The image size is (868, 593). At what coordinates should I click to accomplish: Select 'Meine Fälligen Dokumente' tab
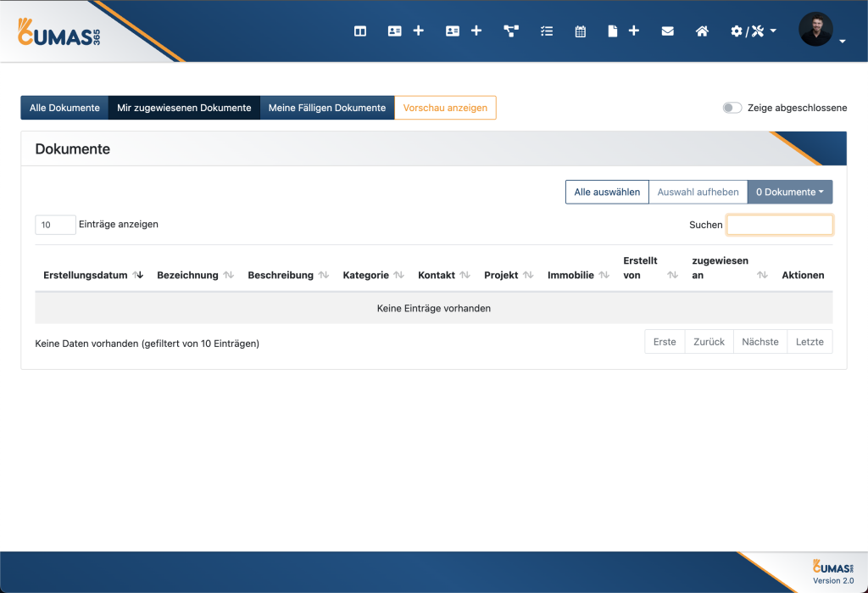click(x=327, y=108)
